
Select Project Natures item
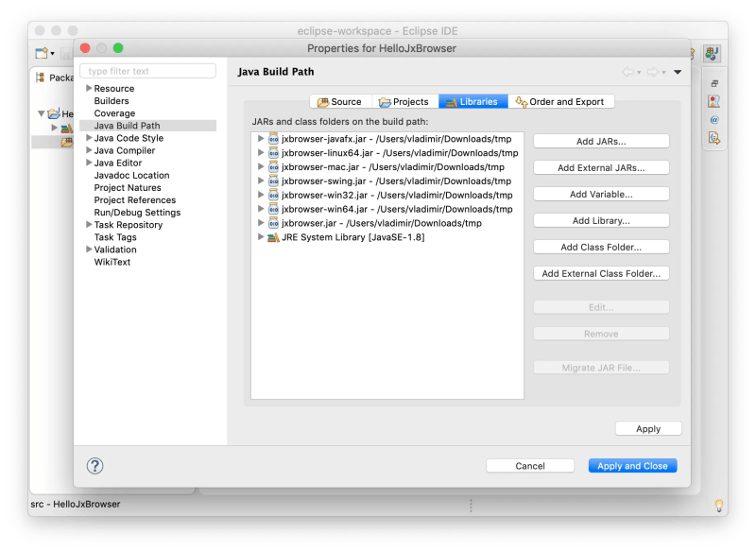tap(128, 187)
